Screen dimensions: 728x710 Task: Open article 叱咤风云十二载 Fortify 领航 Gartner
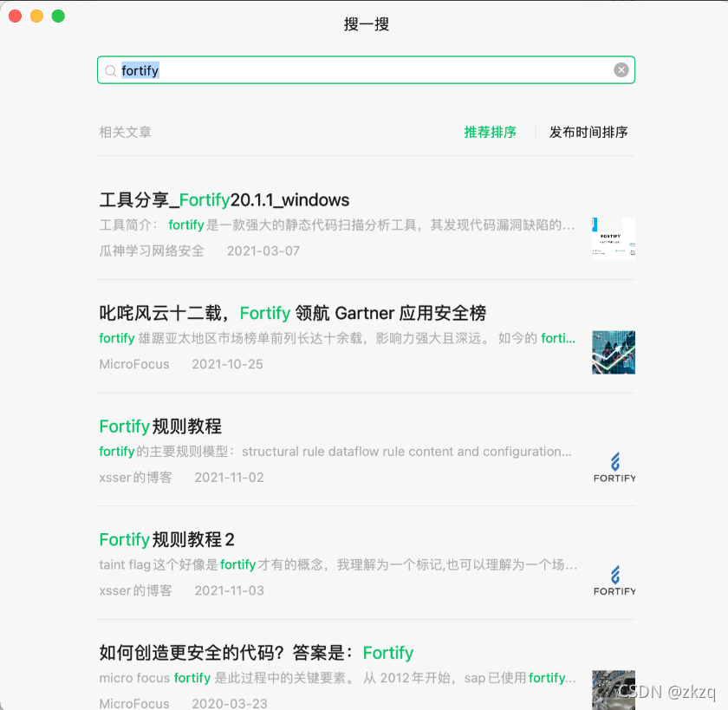tap(293, 314)
